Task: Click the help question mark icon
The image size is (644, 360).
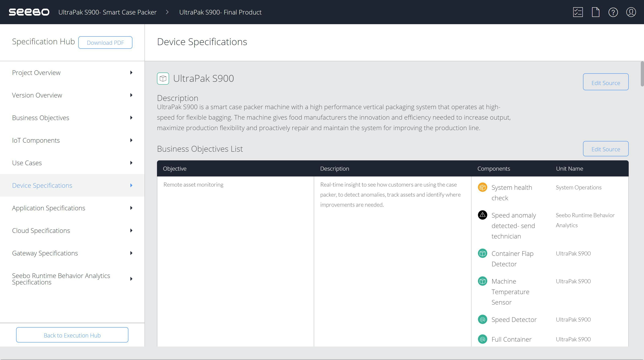Action: (x=613, y=12)
